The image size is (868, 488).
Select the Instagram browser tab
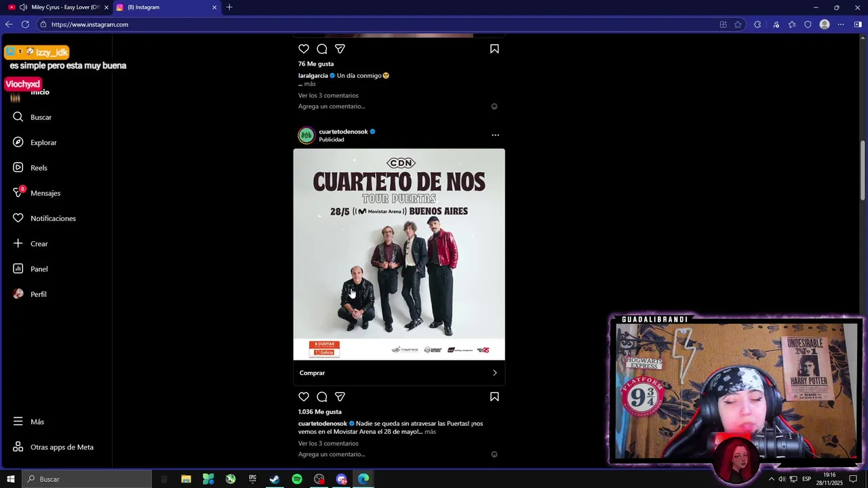coord(166,7)
